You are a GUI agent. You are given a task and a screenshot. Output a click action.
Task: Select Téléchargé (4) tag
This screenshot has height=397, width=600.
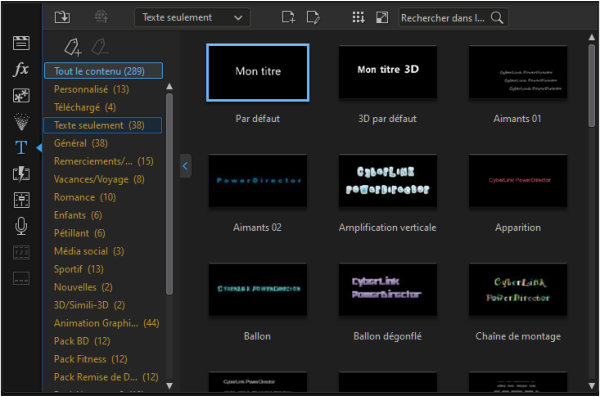pos(85,107)
